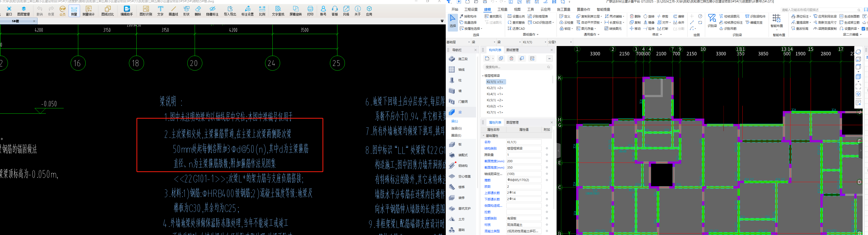Viewport: 868px width, 235px height.
Task: Collapse 基础属性 property group
Action: [x=483, y=136]
